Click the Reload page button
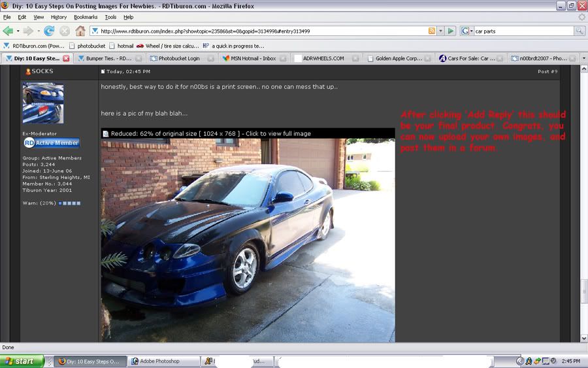588x368 pixels. pos(49,31)
